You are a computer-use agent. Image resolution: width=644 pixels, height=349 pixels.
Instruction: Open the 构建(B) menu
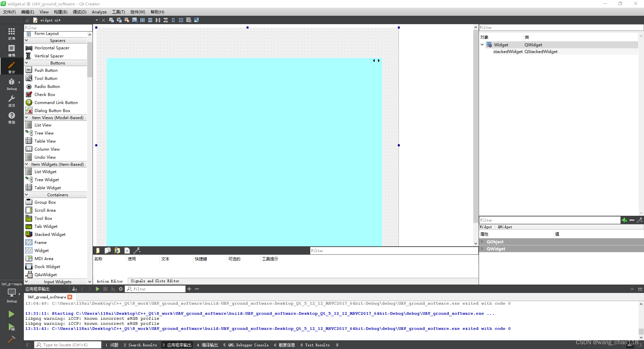click(61, 12)
